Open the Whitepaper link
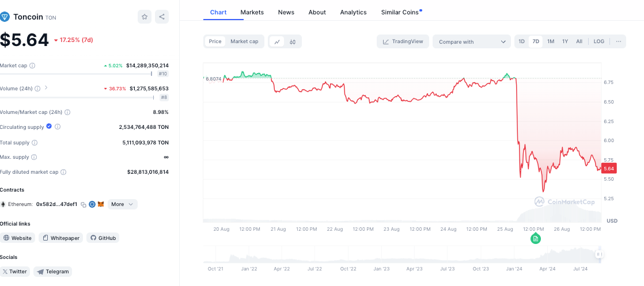 click(x=61, y=238)
